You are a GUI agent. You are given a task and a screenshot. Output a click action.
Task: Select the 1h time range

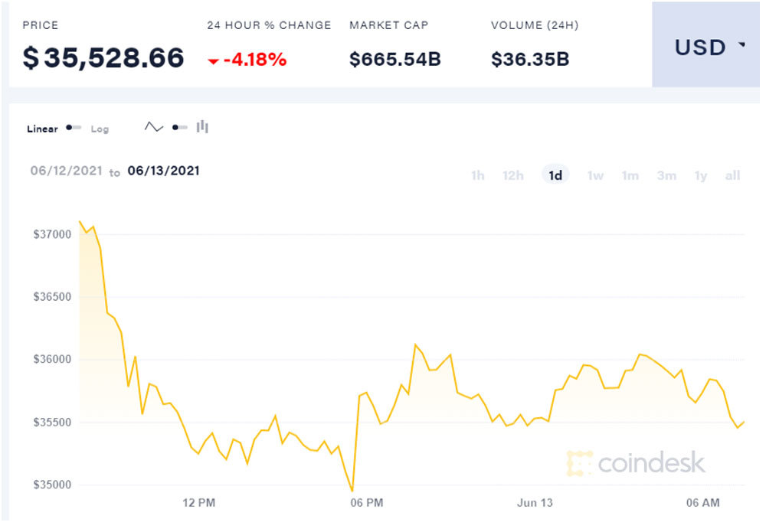[x=477, y=175]
